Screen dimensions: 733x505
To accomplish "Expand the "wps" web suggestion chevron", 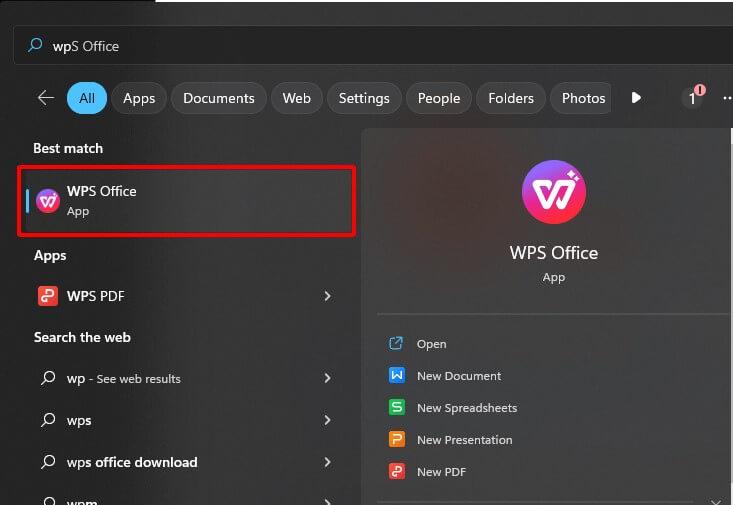I will pyautogui.click(x=327, y=420).
